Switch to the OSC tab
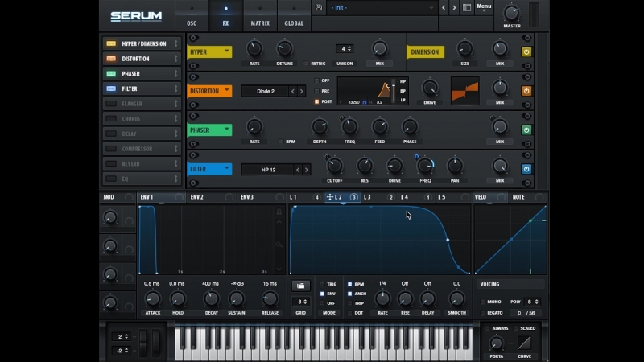Viewport: 644px width, 362px height. click(x=192, y=16)
